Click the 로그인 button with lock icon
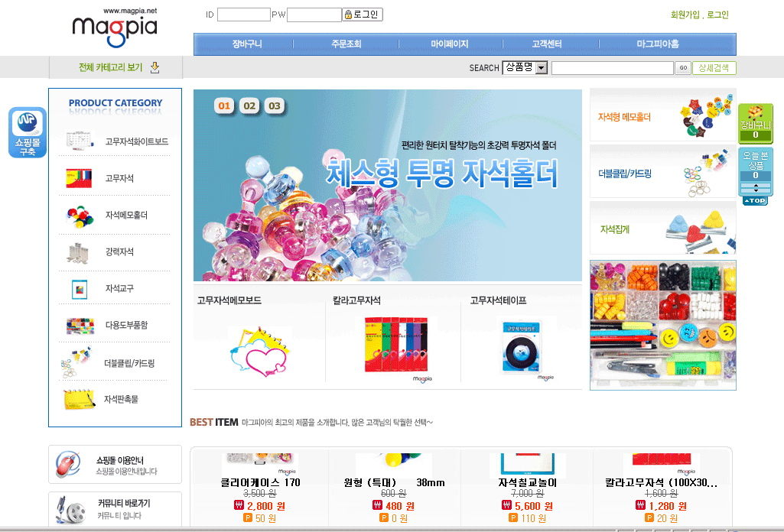This screenshot has height=532, width=784. (363, 15)
